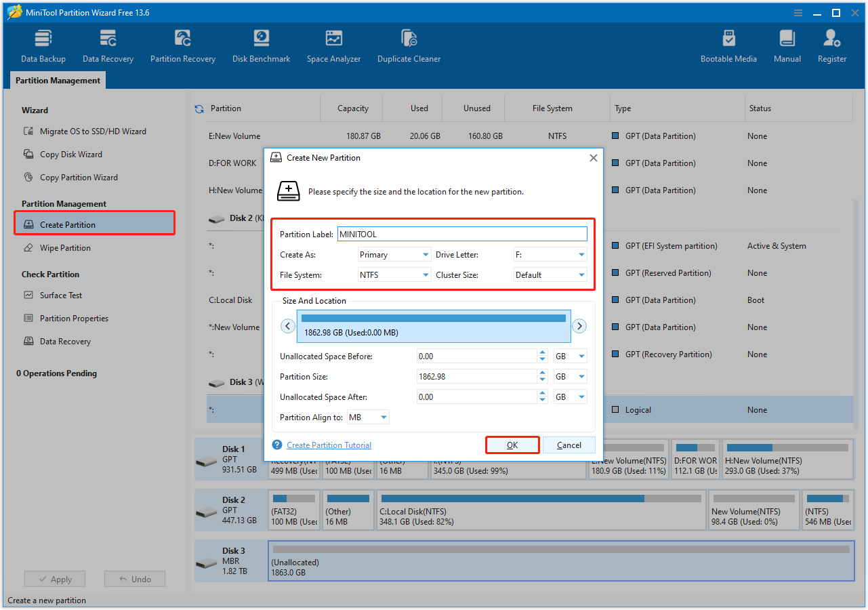868x610 pixels.
Task: Select the Partition Label input field
Action: point(462,233)
